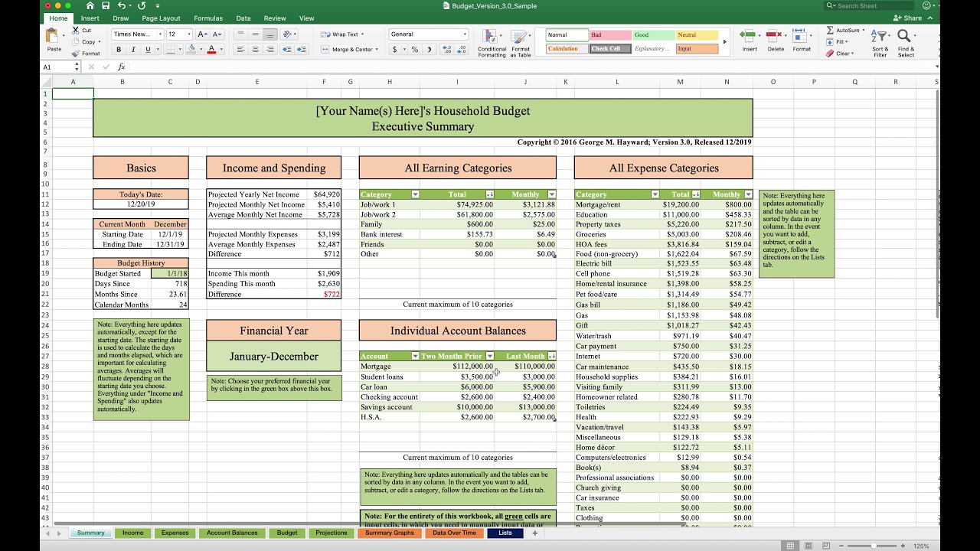Viewport: 980px width, 551px height.
Task: Click the Insert cells icon
Action: [x=750, y=35]
